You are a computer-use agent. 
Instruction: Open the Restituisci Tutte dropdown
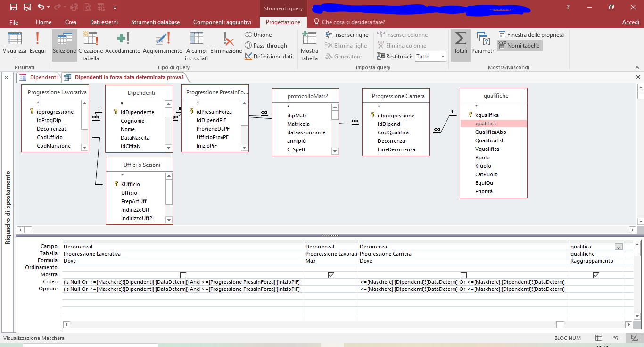point(442,57)
